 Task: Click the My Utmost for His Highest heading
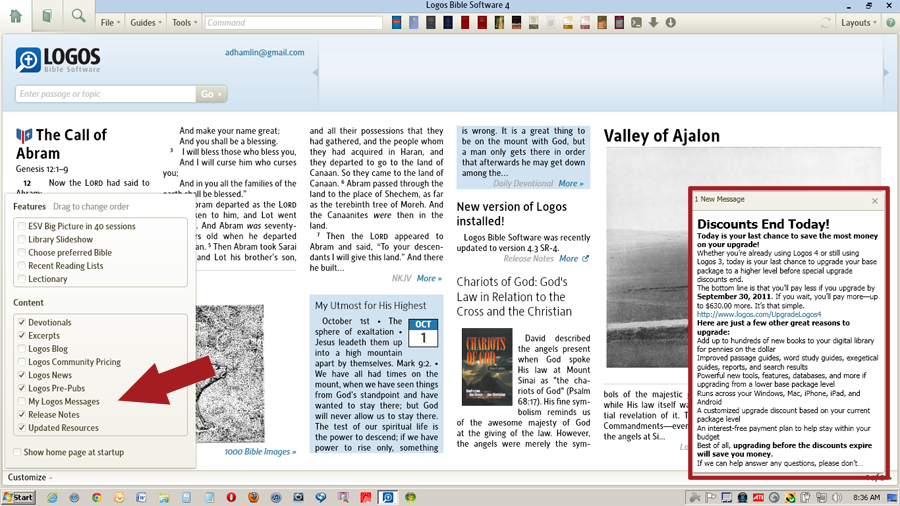point(370,306)
